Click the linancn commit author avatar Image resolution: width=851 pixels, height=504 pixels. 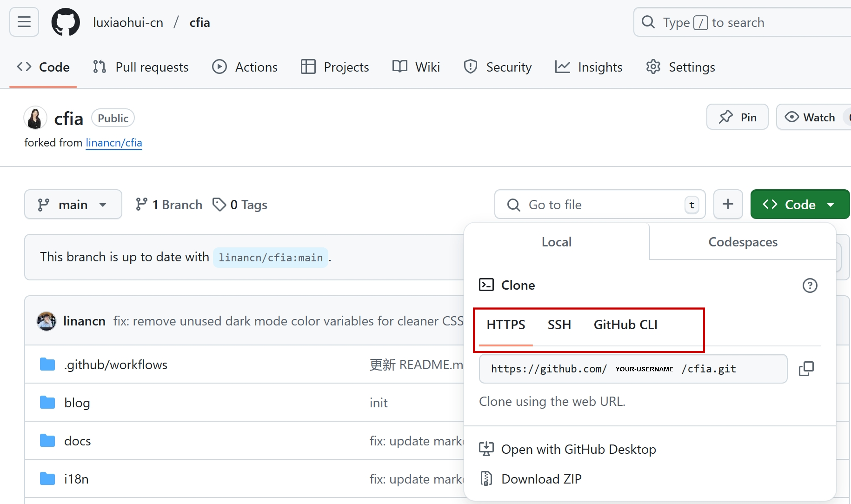pos(46,321)
